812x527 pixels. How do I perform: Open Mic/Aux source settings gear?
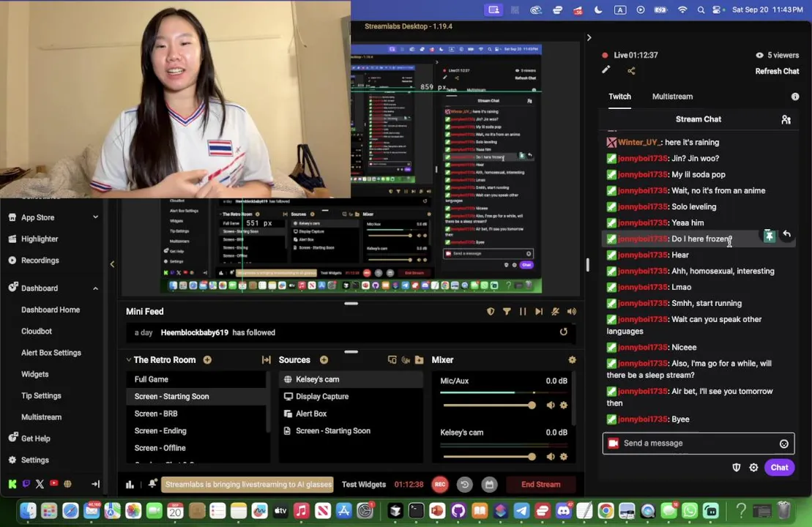564,405
